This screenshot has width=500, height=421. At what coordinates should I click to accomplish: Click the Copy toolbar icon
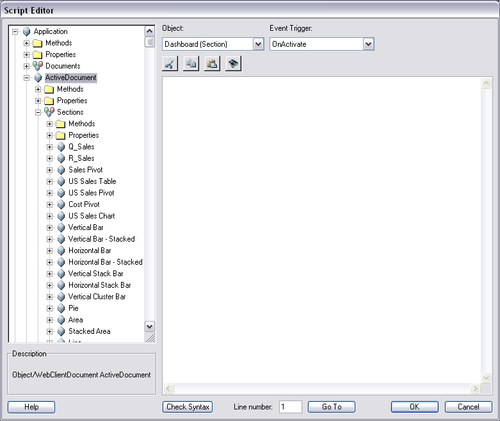191,63
